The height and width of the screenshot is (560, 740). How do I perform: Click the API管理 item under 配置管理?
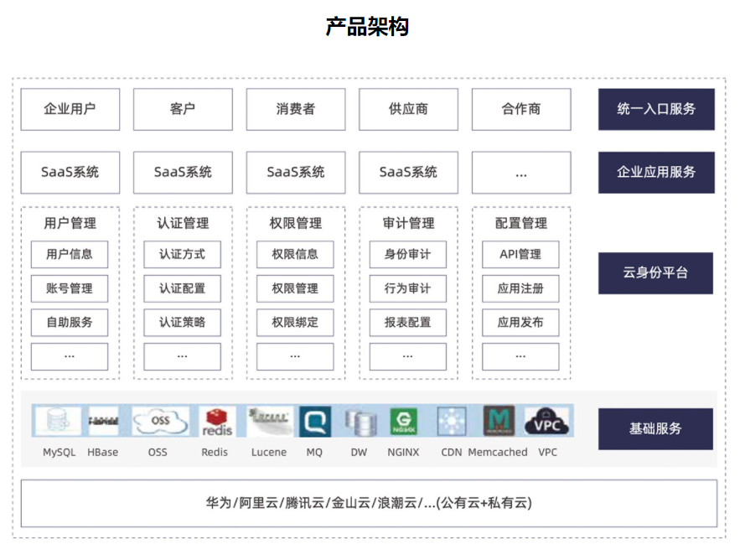[x=520, y=254]
